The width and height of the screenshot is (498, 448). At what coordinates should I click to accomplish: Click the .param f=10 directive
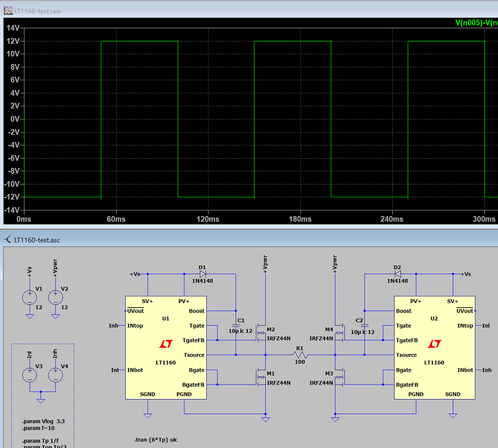pos(39,428)
